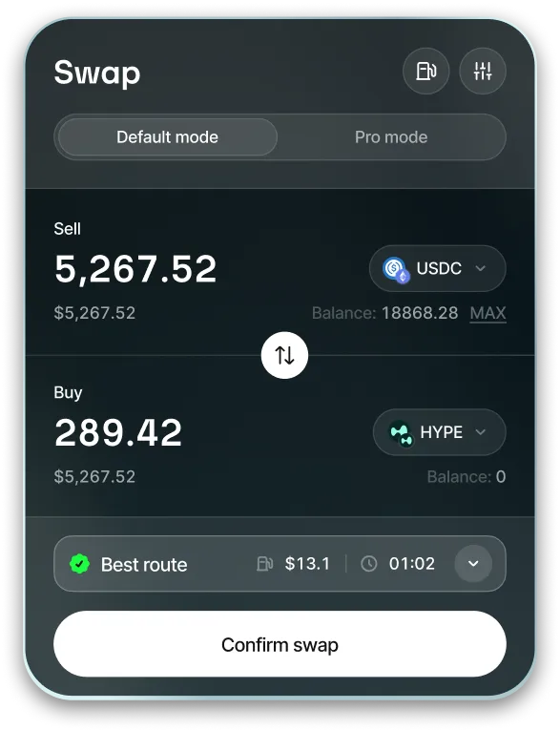The image size is (560, 730).
Task: Click the Best route label
Action: [144, 564]
